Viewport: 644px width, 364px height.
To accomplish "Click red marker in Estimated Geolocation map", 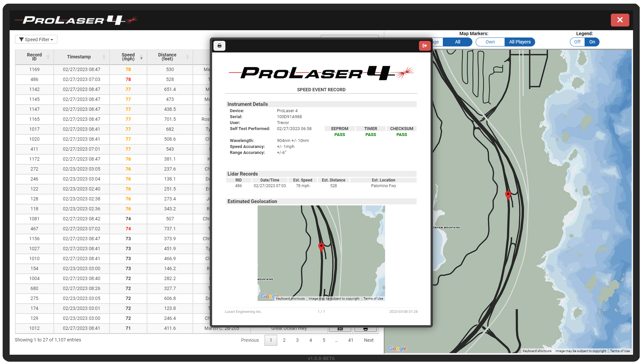I will tap(321, 247).
